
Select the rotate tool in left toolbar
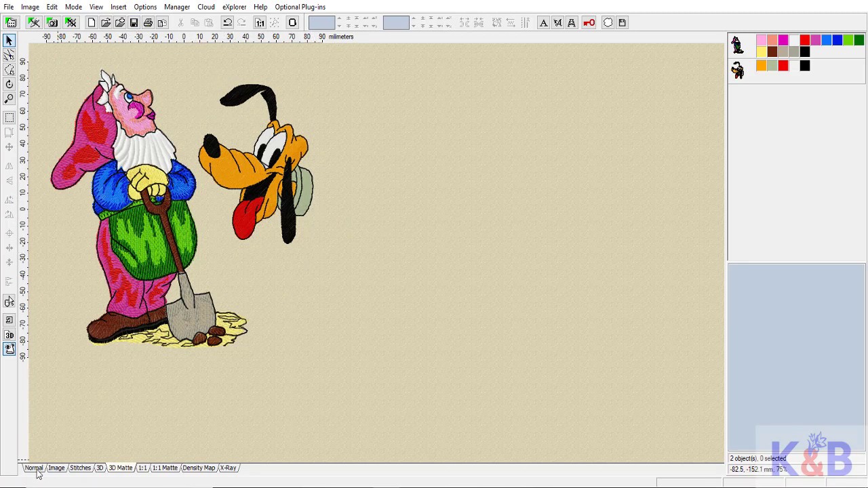tap(9, 84)
